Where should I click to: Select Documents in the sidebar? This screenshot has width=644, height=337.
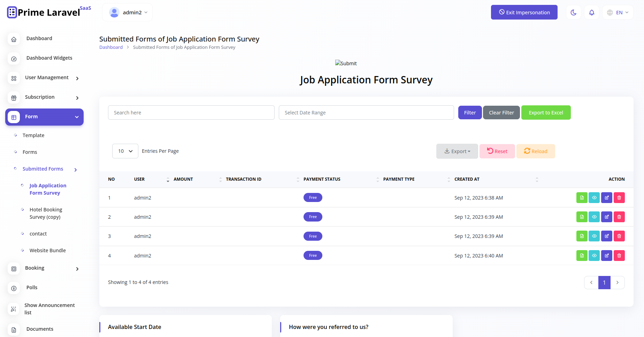pyautogui.click(x=39, y=329)
